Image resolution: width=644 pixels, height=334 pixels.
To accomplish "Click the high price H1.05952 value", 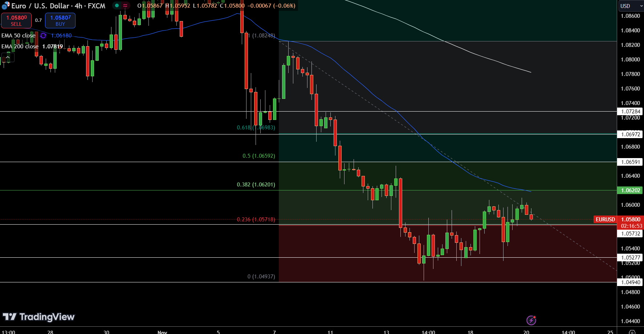I will tap(178, 6).
